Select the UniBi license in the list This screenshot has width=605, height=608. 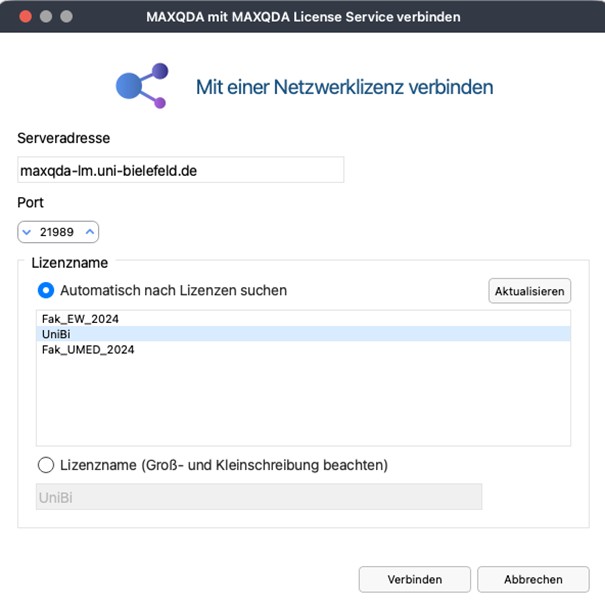tap(56, 334)
